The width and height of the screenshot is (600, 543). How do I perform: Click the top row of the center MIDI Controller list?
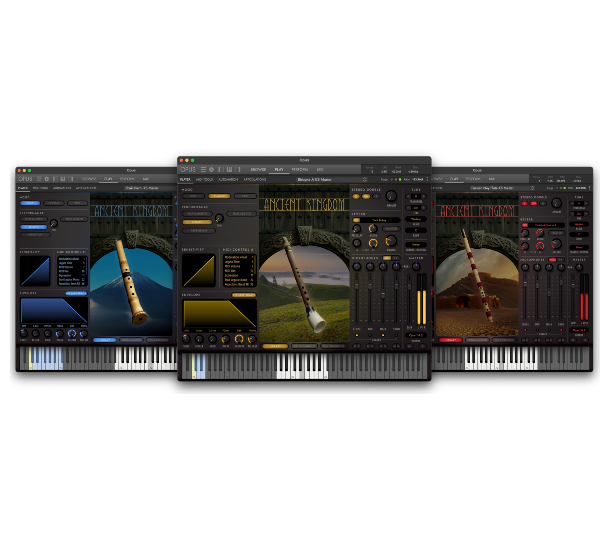point(239,257)
